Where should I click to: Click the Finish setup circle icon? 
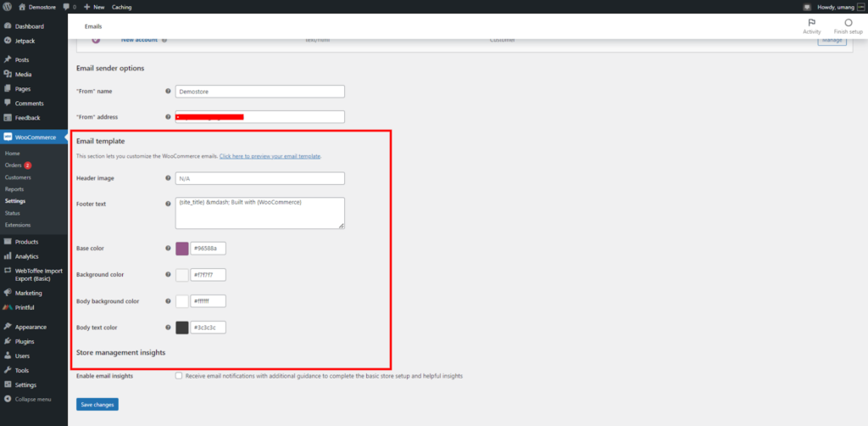[x=848, y=23]
